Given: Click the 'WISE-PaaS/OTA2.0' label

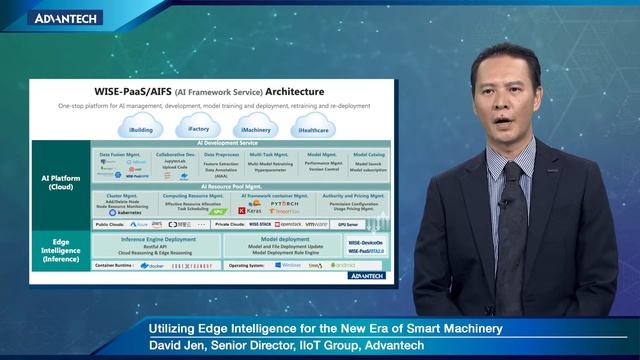Looking at the screenshot, I should click(x=366, y=251).
